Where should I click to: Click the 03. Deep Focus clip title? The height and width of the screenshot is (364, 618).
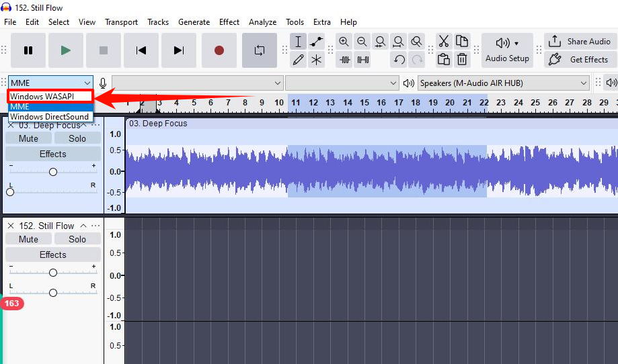pos(158,124)
